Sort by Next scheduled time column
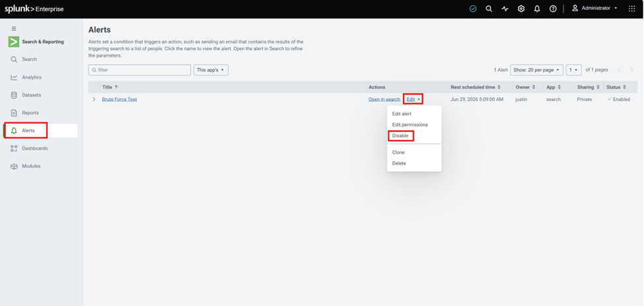This screenshot has width=644, height=306. pyautogui.click(x=475, y=87)
